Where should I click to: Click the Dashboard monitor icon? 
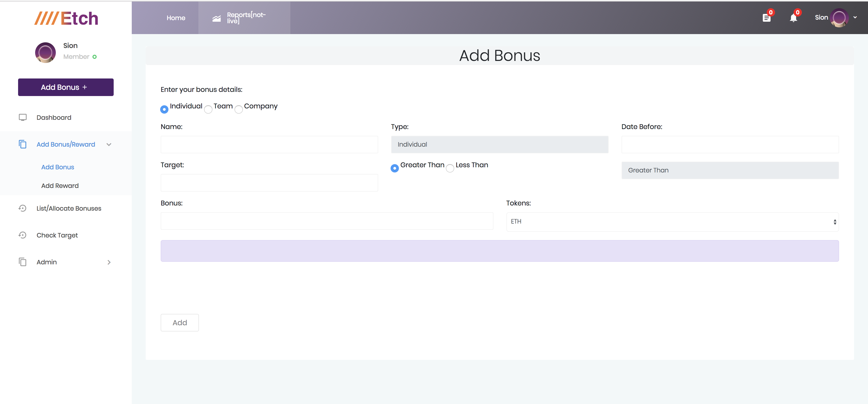pos(22,117)
